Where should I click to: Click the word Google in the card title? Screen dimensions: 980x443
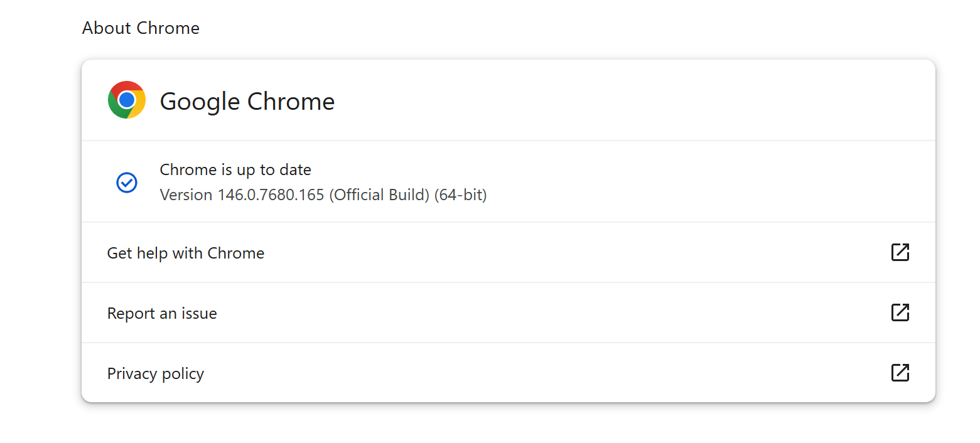200,101
